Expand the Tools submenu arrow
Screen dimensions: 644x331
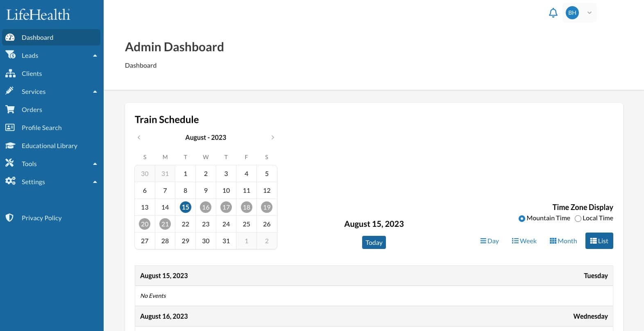click(x=95, y=164)
